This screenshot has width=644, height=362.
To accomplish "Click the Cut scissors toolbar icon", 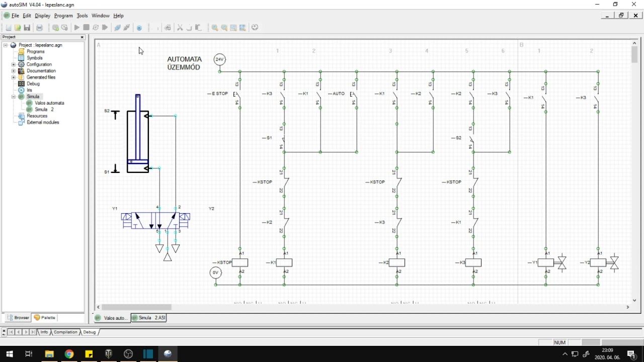I will point(180,28).
